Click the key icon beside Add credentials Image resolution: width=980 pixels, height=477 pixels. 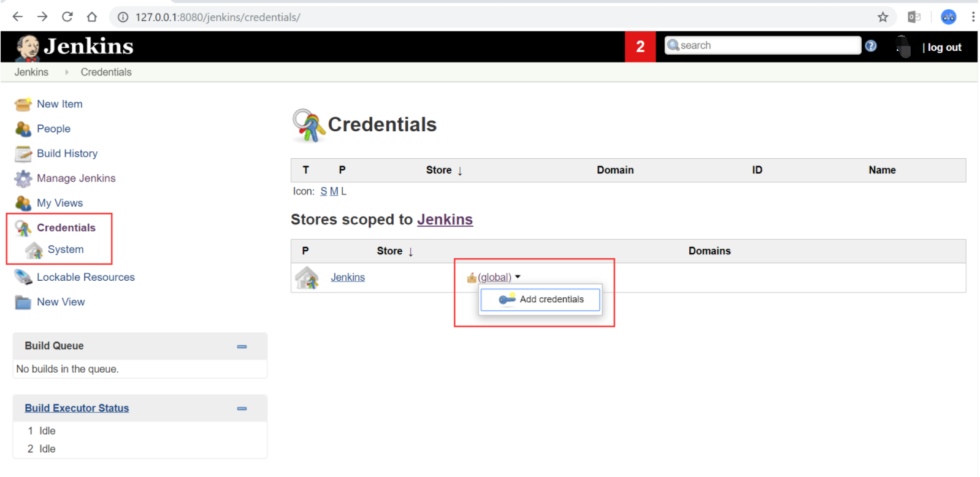click(x=507, y=299)
